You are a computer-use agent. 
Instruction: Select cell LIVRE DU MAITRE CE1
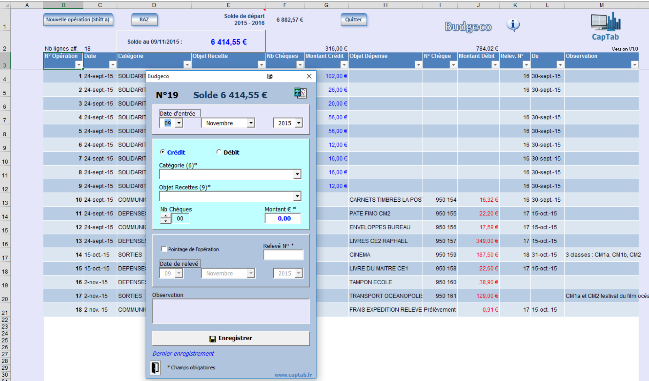(x=385, y=268)
